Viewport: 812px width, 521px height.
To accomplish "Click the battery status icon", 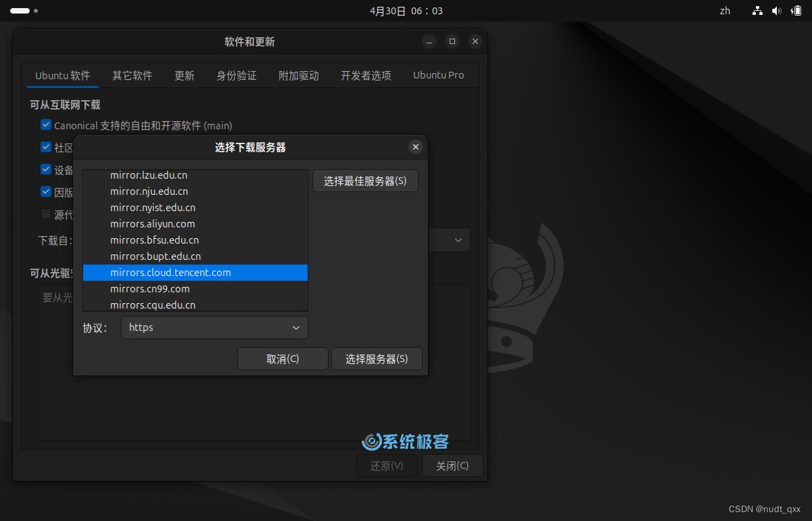I will click(796, 11).
